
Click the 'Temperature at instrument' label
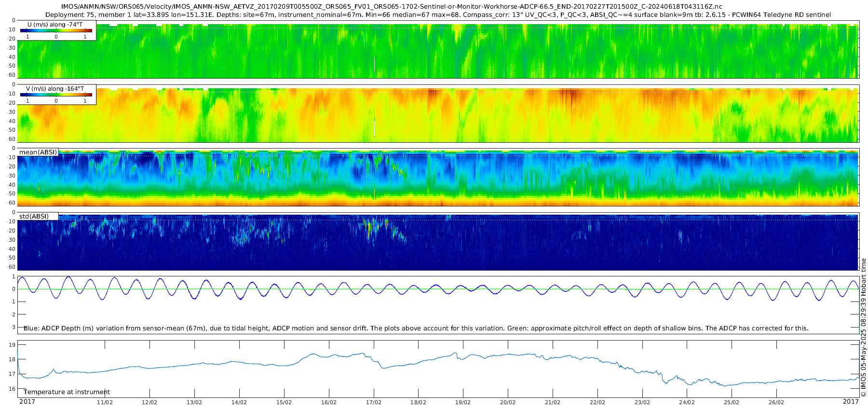pyautogui.click(x=67, y=392)
